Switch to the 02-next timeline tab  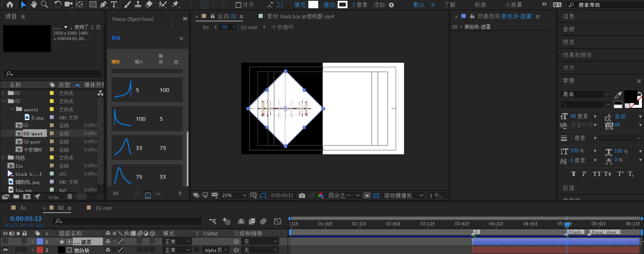(x=104, y=208)
